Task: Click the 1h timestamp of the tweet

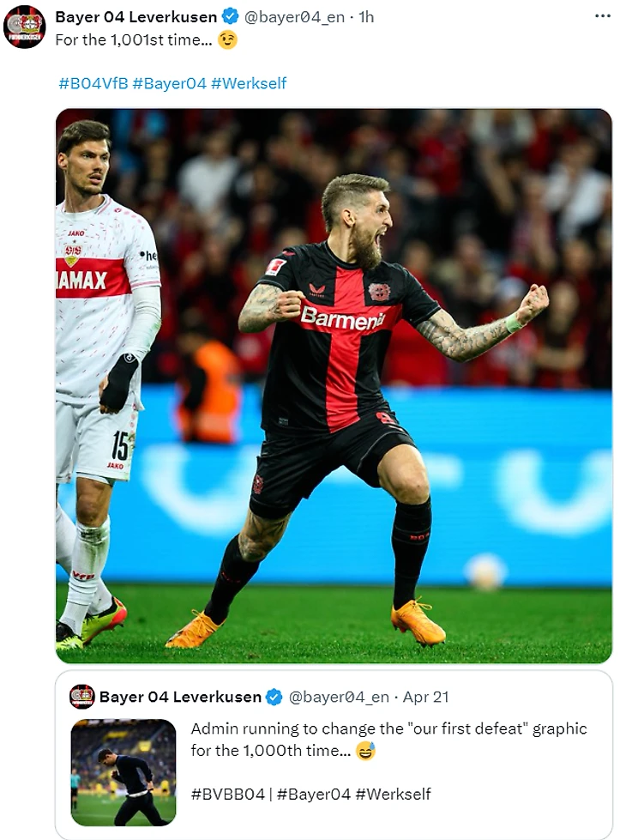Action: [366, 17]
